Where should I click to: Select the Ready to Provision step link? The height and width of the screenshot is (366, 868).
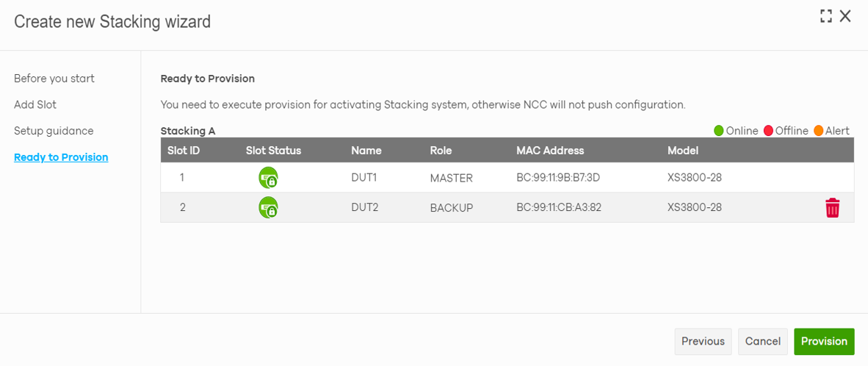(61, 157)
